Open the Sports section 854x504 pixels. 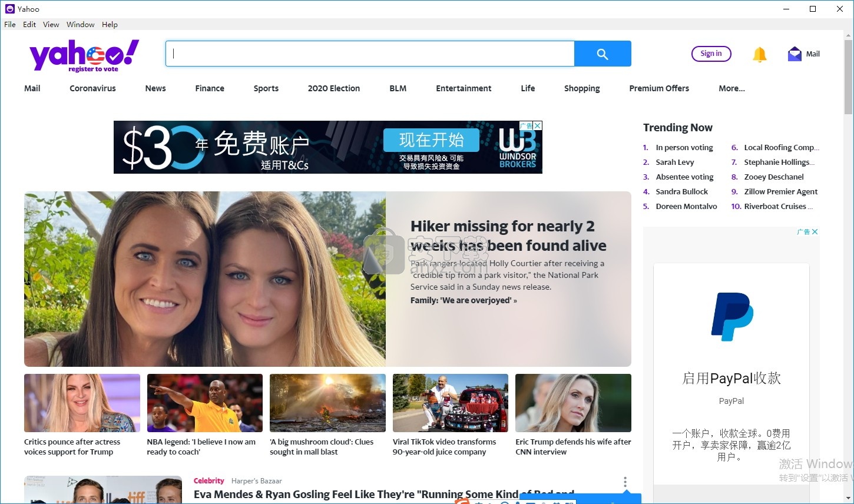tap(266, 88)
